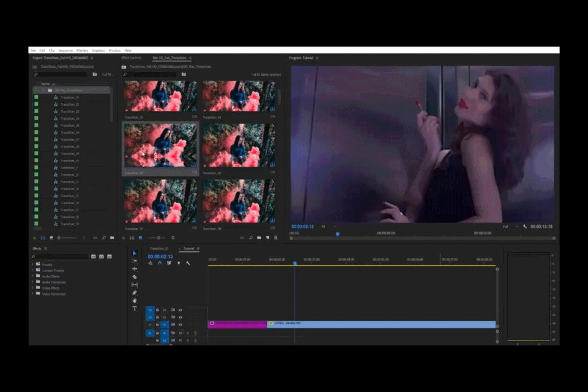The width and height of the screenshot is (588, 392).
Task: Open File menu
Action: point(33,50)
